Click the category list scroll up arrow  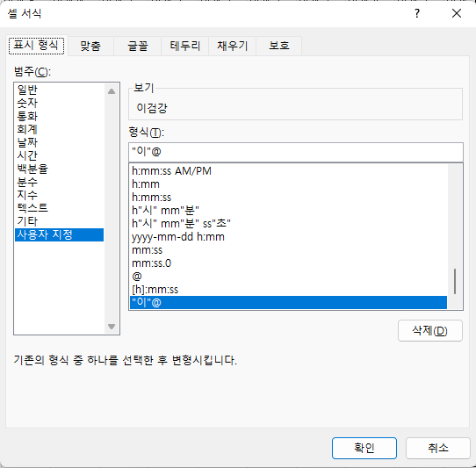point(112,91)
